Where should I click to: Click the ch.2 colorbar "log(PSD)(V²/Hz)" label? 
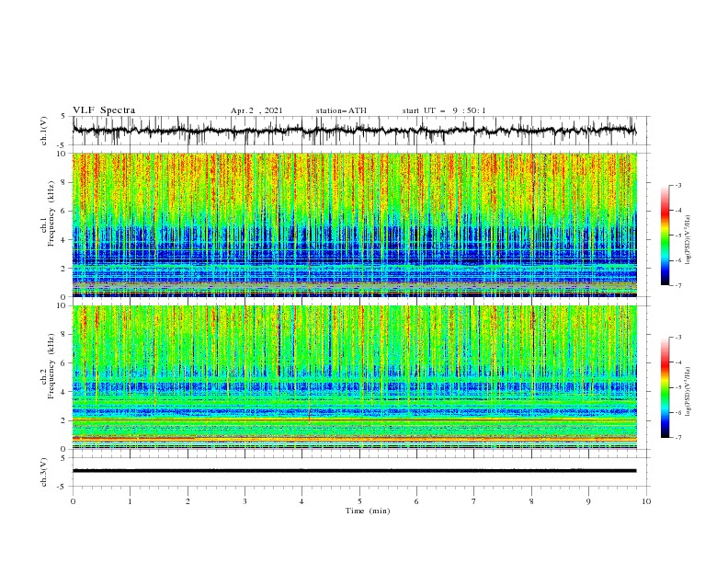(688, 392)
